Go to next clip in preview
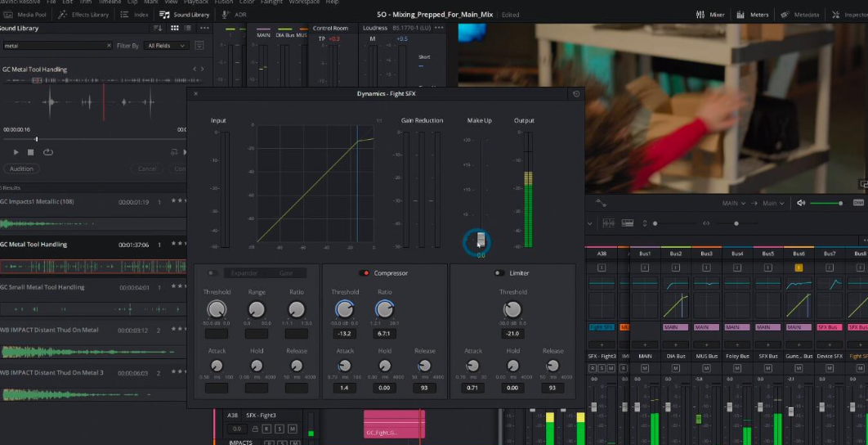868x445 pixels. (x=202, y=70)
